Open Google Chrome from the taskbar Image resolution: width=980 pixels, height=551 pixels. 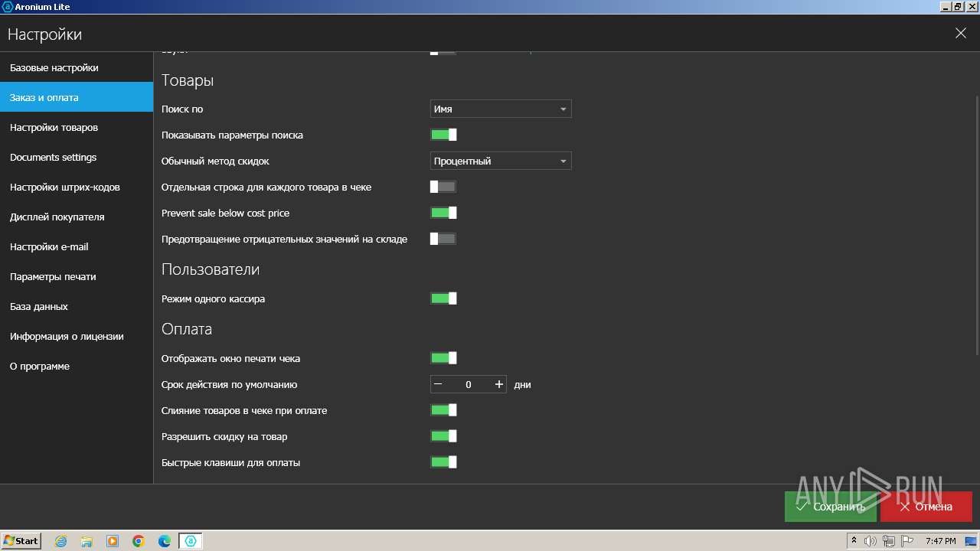click(139, 541)
